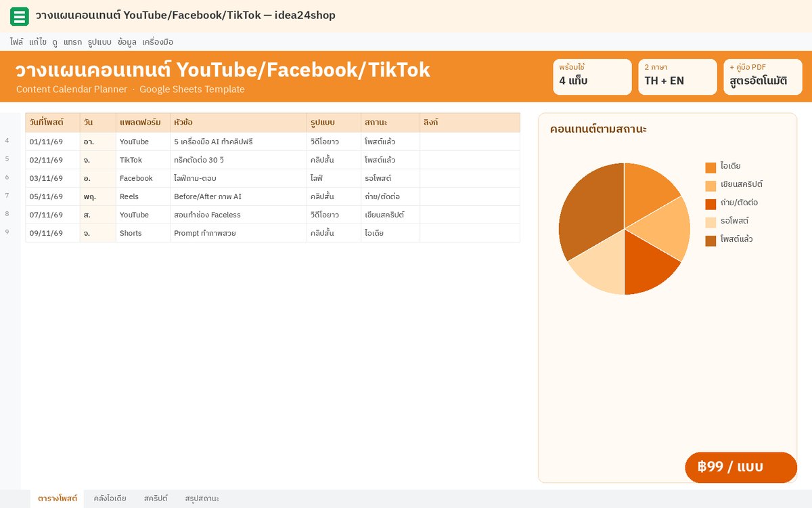Click the green Sheets logo icon

coord(20,16)
